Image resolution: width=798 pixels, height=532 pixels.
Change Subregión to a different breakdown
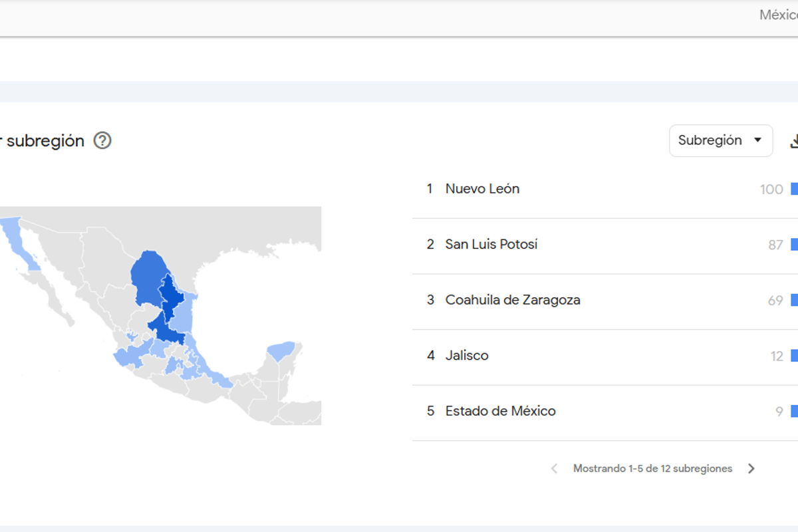pos(721,140)
